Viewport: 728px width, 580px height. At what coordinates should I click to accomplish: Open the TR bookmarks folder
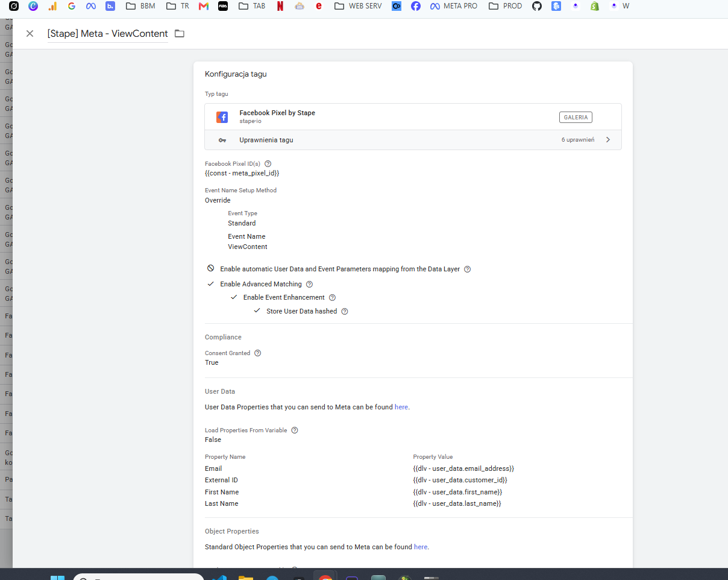coord(178,6)
